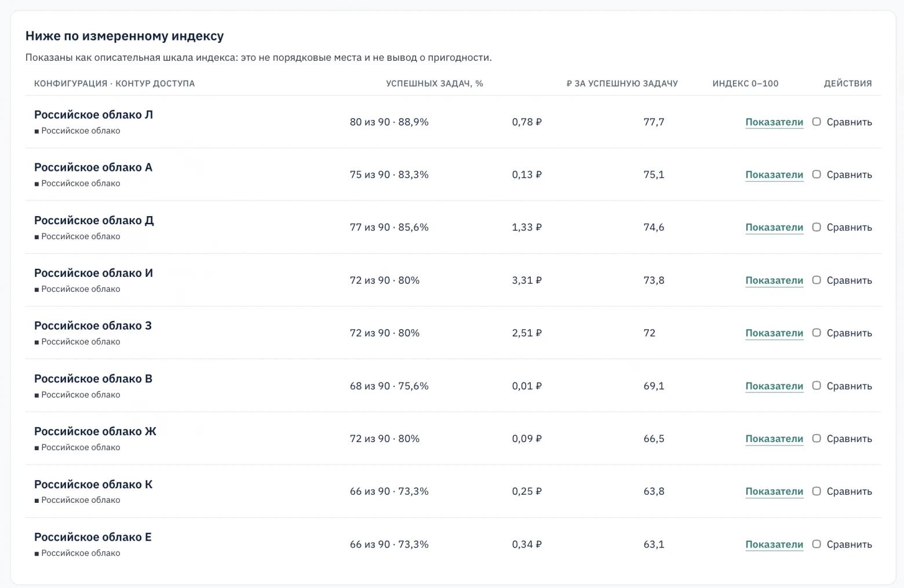The width and height of the screenshot is (904, 588).
Task: Open Показатели for Российское облако Е
Action: click(774, 545)
